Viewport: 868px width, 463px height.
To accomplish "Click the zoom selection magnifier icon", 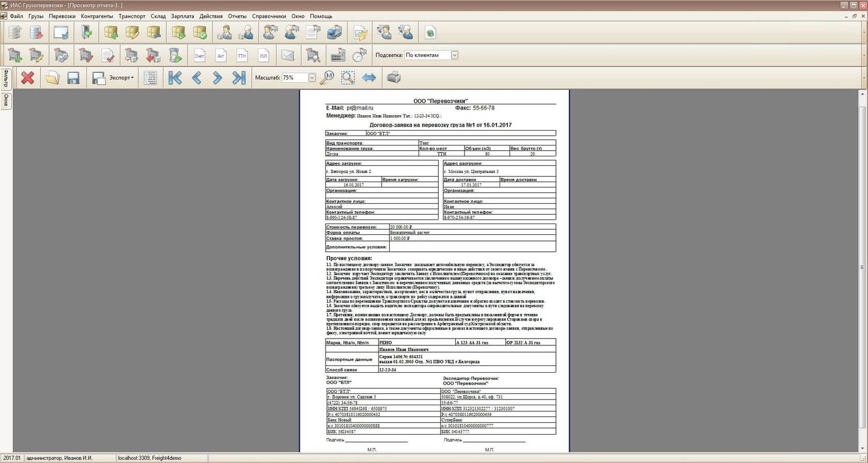I will (x=348, y=77).
